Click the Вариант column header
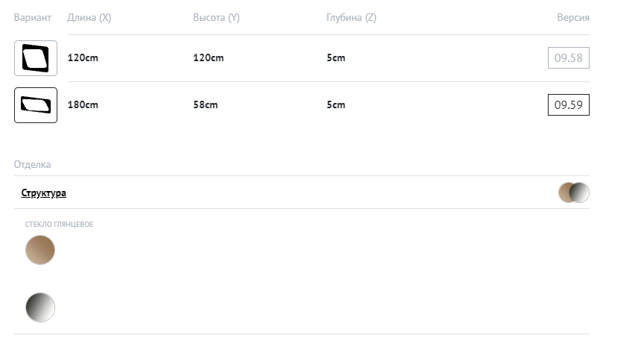The height and width of the screenshot is (341, 644). tap(33, 18)
